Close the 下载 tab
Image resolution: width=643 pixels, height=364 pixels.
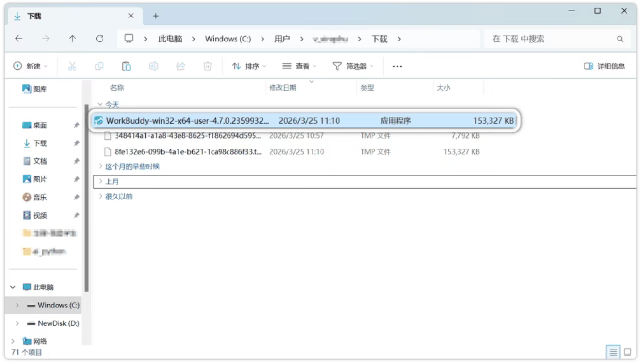131,16
